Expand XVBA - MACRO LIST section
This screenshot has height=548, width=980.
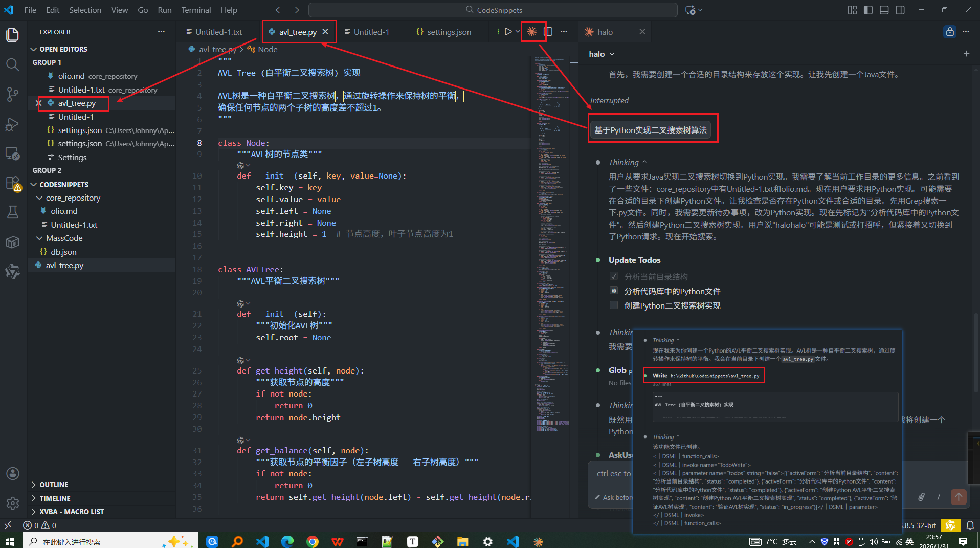pos(101,512)
